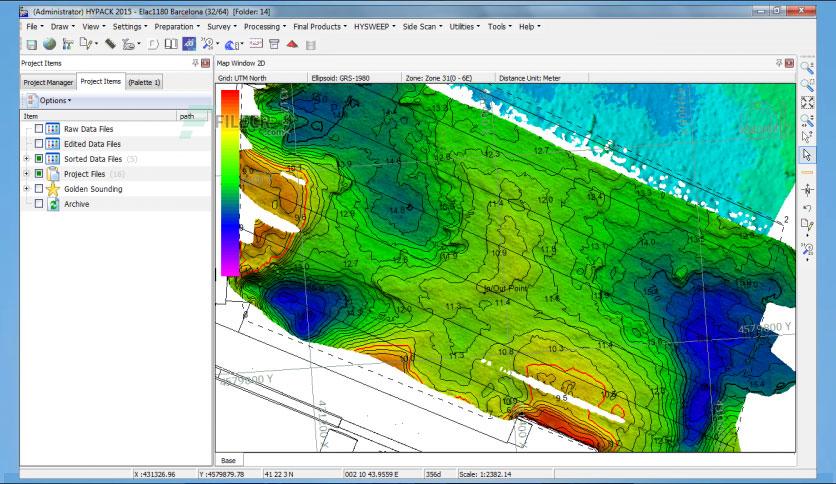Viewport: 836px width, 484px height.
Task: Open the Draw menu
Action: 62,26
